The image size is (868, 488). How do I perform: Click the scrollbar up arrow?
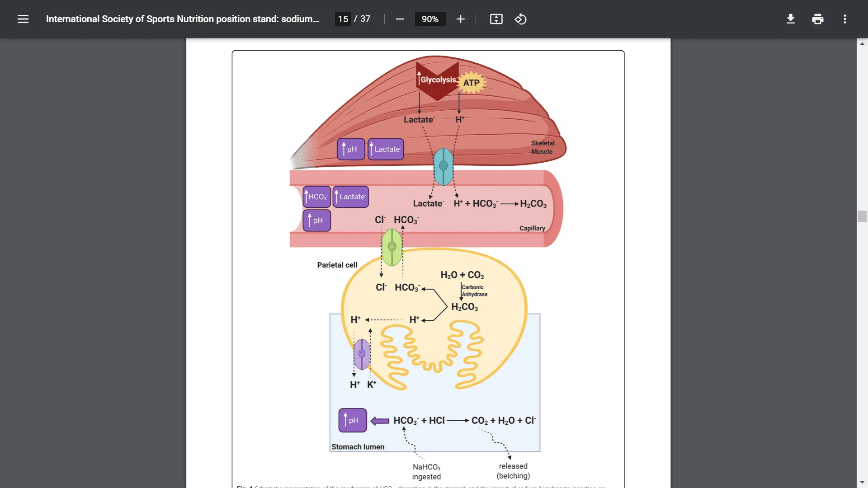click(862, 44)
